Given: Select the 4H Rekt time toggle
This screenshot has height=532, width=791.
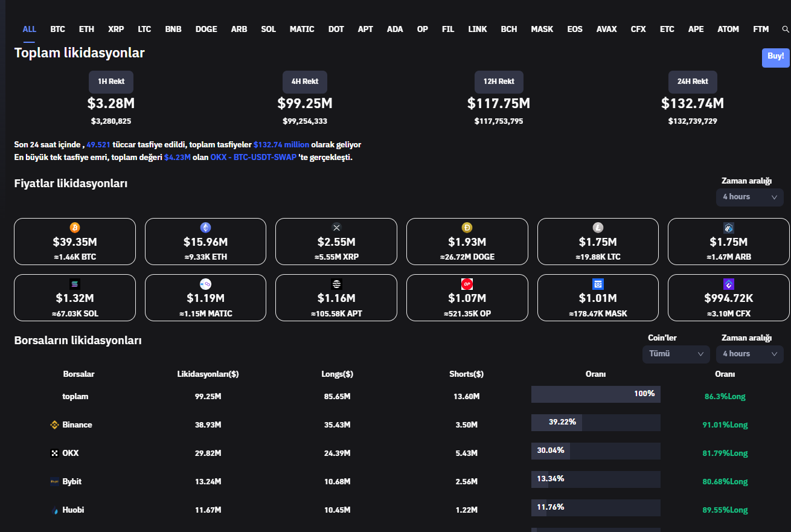Looking at the screenshot, I should [305, 82].
